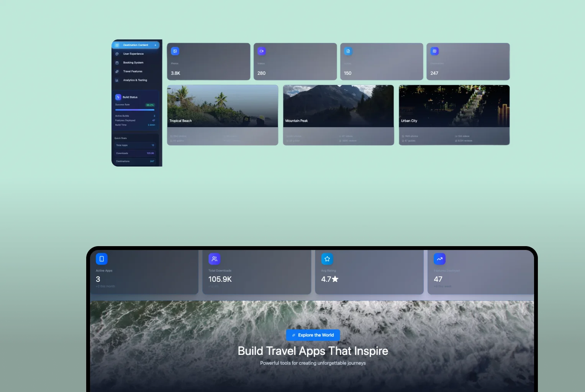Click the users icon on the Total Downloads card
Image resolution: width=585 pixels, height=392 pixels.
coord(214,259)
